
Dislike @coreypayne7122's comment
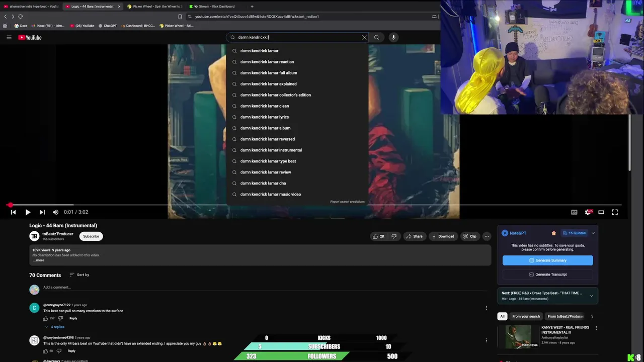tap(60, 318)
